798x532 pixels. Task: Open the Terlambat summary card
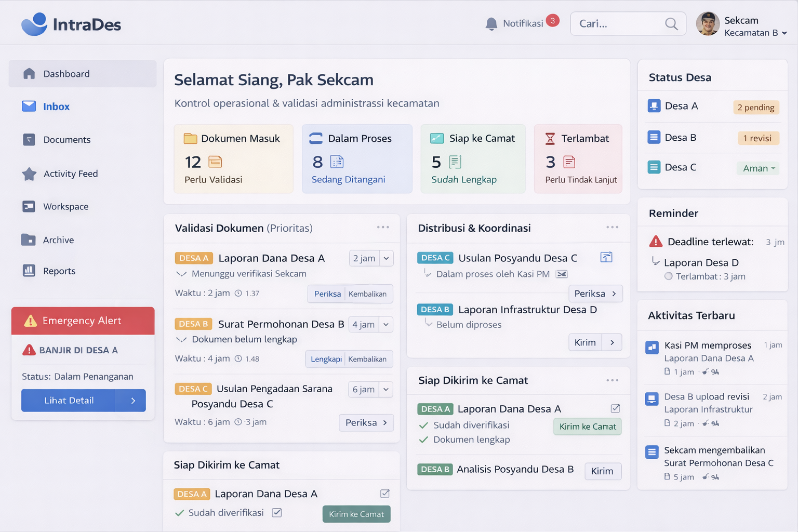click(x=578, y=158)
